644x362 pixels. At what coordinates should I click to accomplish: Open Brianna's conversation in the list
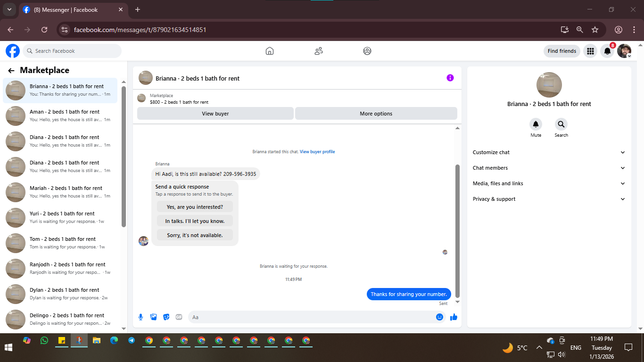tap(60, 90)
